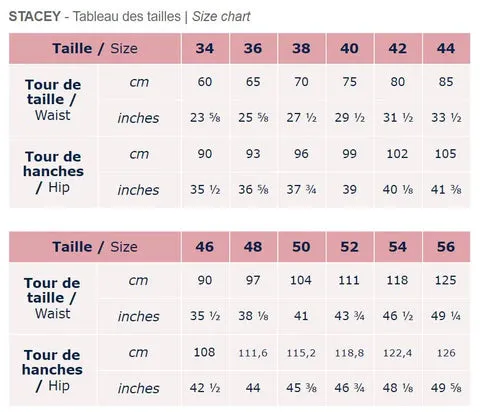Select 'Tour de hanches / Hip' label in second table
This screenshot has height=412, width=480.
coord(52,370)
